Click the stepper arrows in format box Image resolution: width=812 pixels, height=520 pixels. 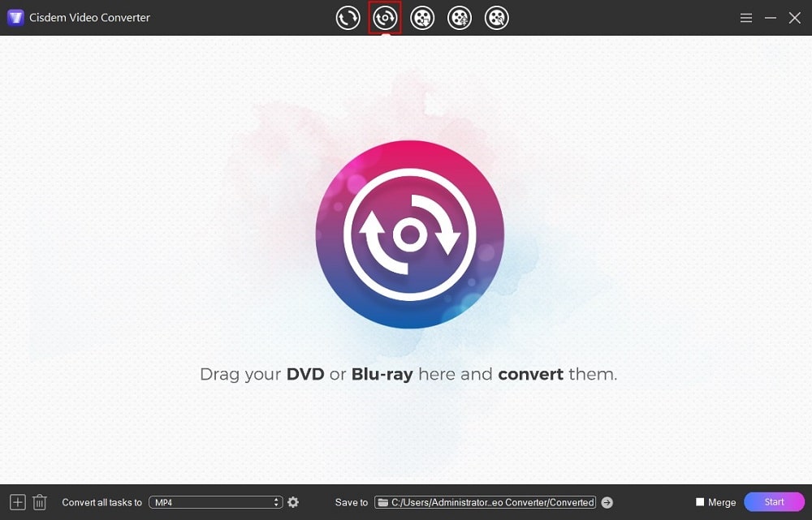coord(277,502)
